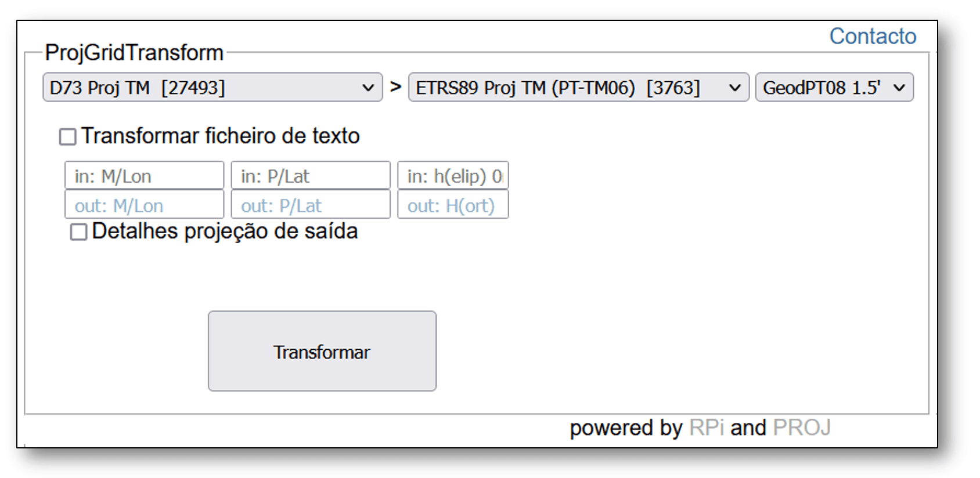980x478 pixels.
Task: Expand the GeodPT08 1.5' geoid dropdown
Action: 834,88
